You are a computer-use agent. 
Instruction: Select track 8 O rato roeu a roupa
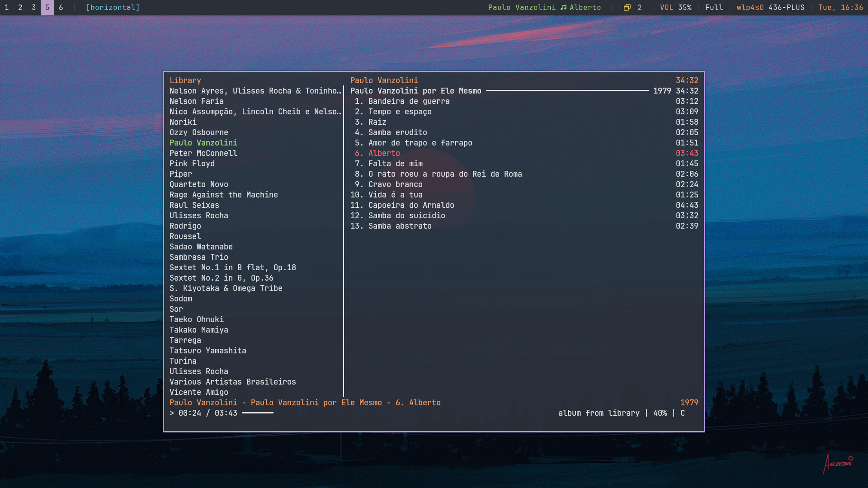click(524, 174)
